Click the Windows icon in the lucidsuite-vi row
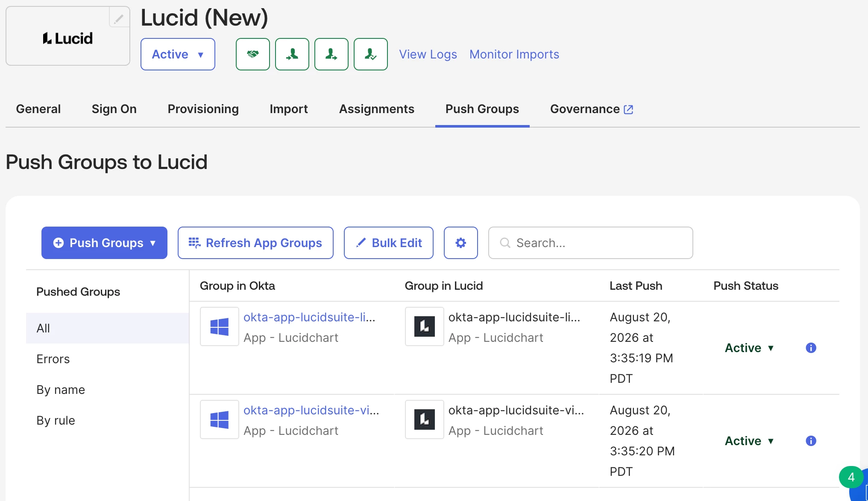Viewport: 868px width, 501px height. point(220,419)
